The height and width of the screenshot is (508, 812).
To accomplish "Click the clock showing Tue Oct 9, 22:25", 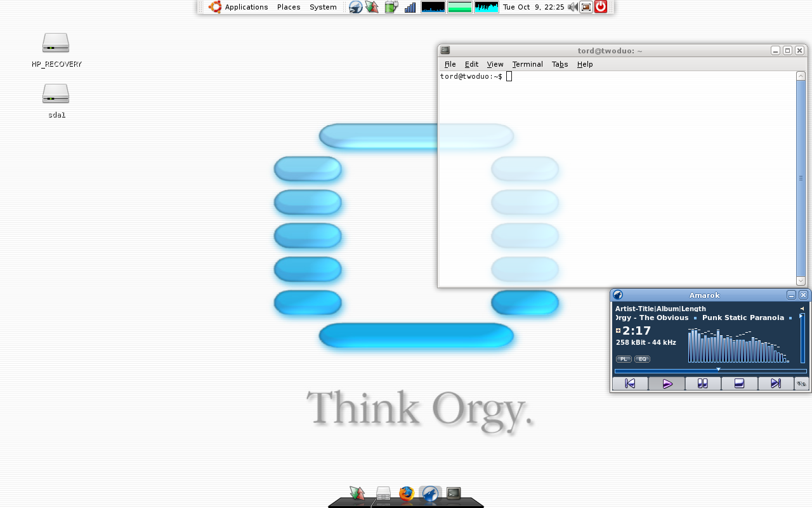I will click(x=534, y=7).
